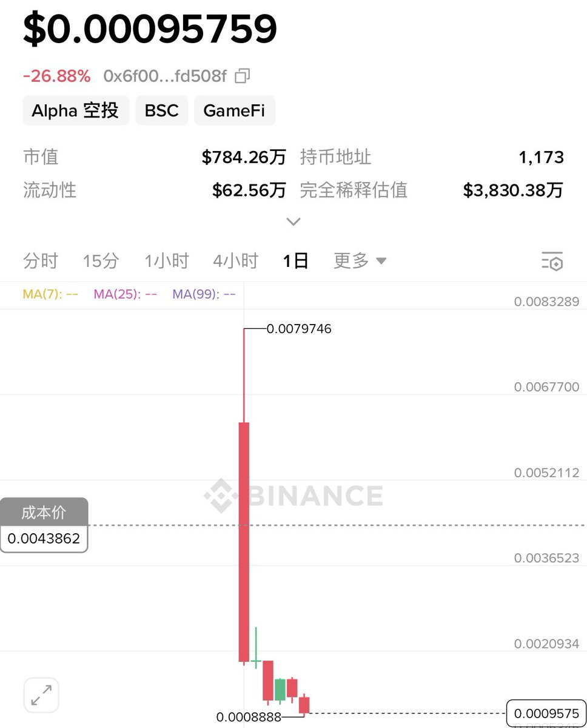Click the MA(99) indicator label

204,294
